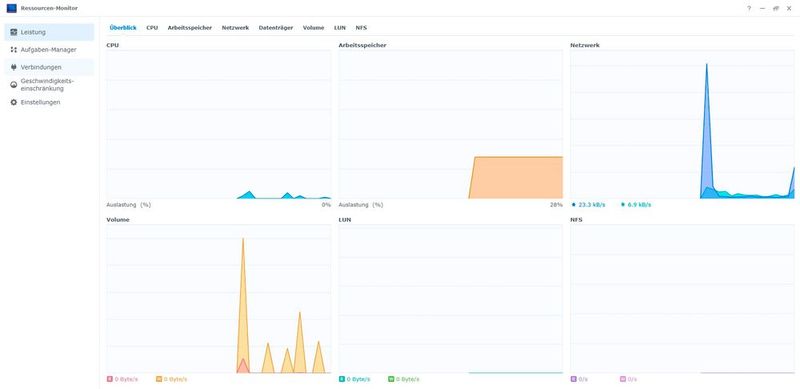Click the Volume throughput graph
Image resolution: width=800 pixels, height=389 pixels.
click(218, 299)
